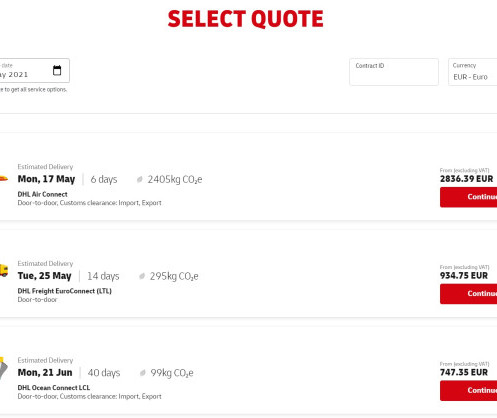Click the SELECT QUOTE heading
This screenshot has width=497, height=418.
245,19
